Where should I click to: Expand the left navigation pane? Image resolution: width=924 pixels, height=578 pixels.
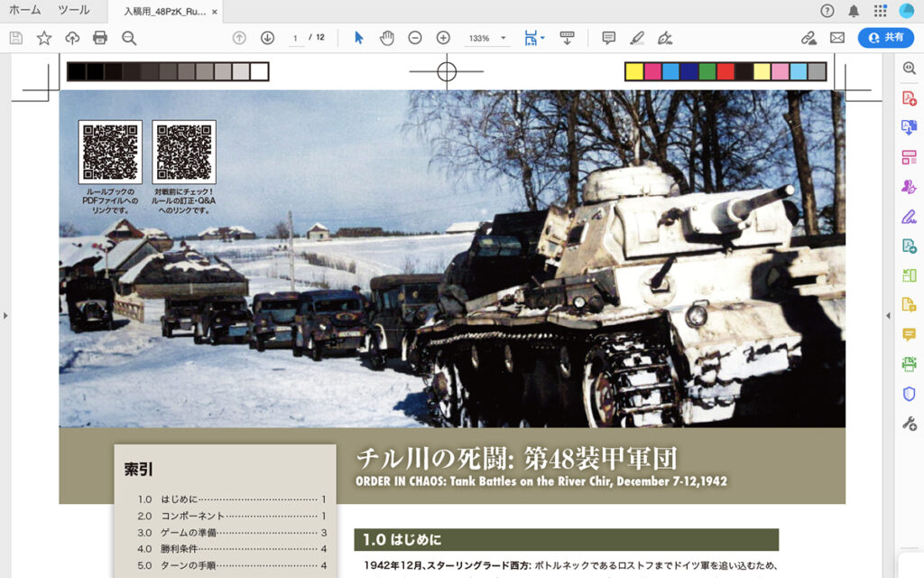click(5, 315)
